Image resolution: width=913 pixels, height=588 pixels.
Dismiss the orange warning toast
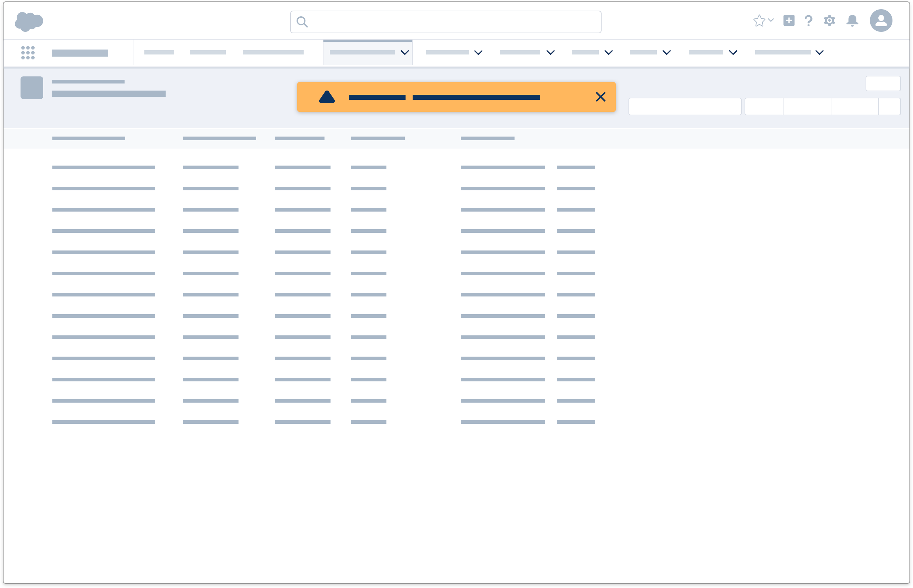pos(600,97)
